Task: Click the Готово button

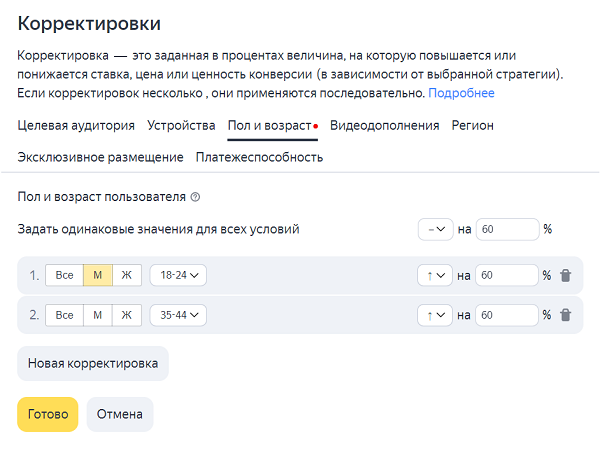Action: 48,414
